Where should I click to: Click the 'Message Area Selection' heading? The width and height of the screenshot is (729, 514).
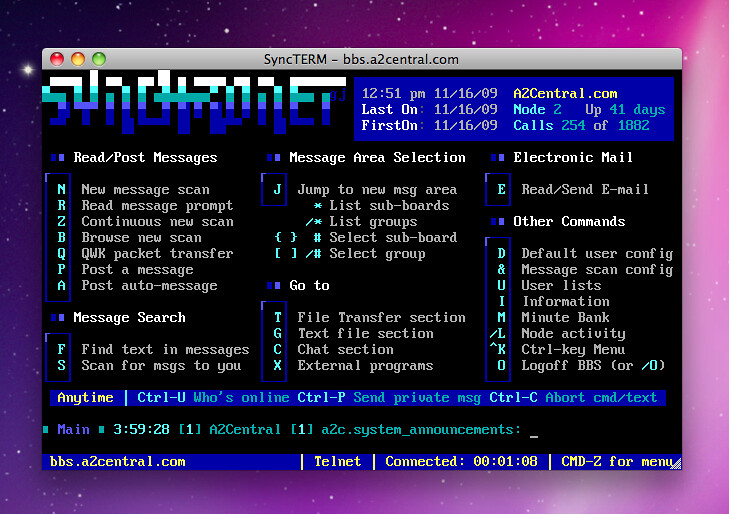click(377, 158)
